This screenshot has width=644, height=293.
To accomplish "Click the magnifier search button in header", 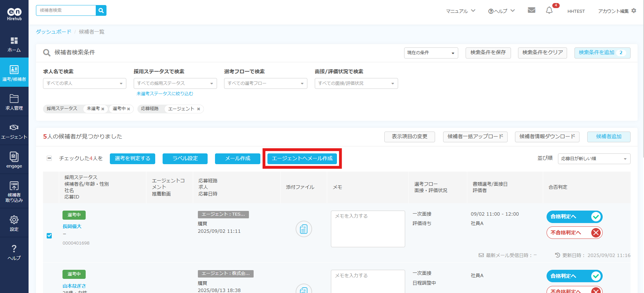I will coord(101,10).
